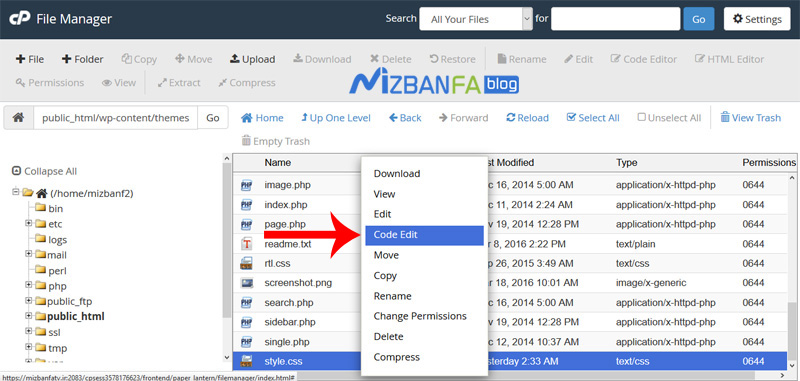Click the search text input field
This screenshot has height=381, width=800.
tap(615, 19)
